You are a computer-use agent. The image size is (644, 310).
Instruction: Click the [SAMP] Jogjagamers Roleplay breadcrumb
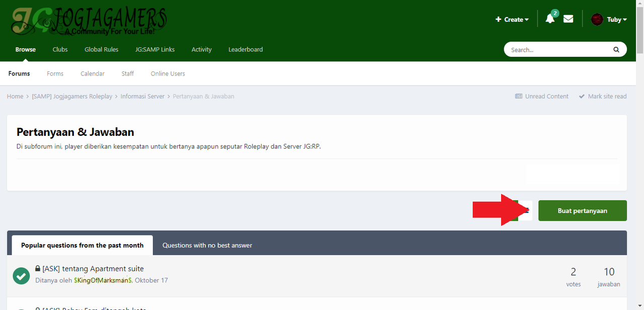[72, 96]
